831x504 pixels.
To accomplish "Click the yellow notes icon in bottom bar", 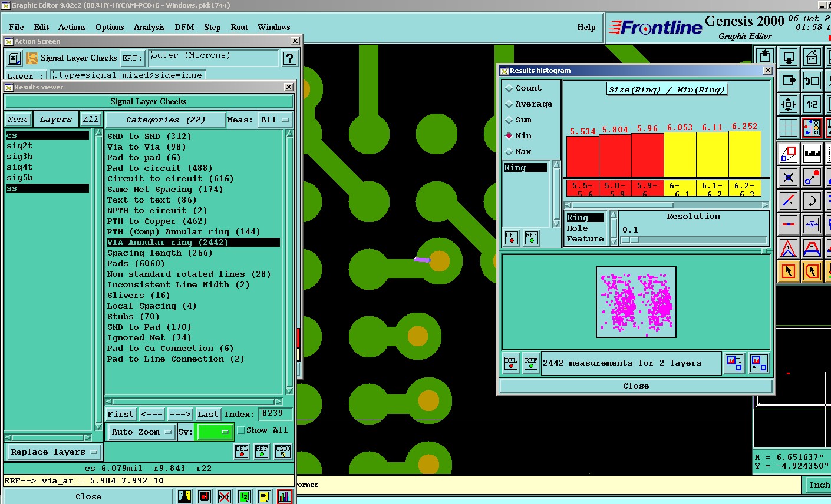I will coord(265,496).
